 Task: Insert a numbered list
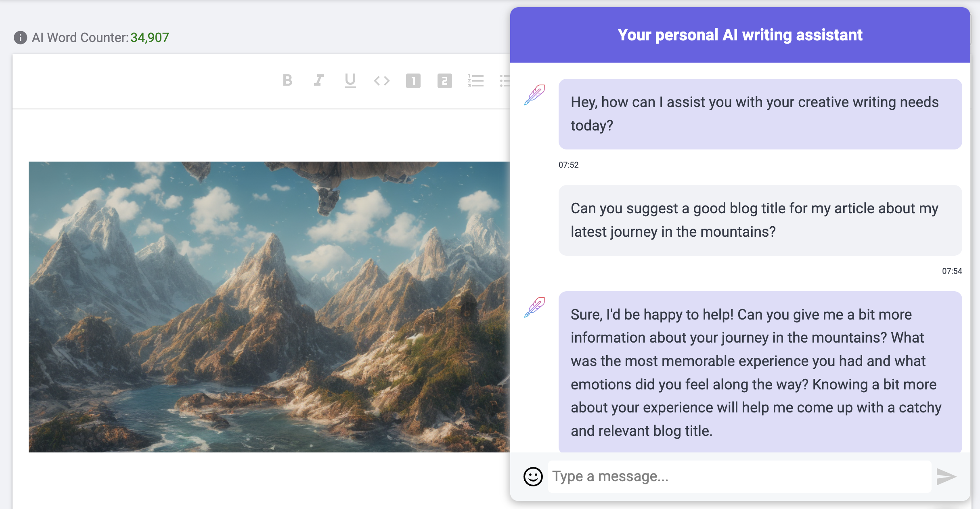tap(476, 81)
